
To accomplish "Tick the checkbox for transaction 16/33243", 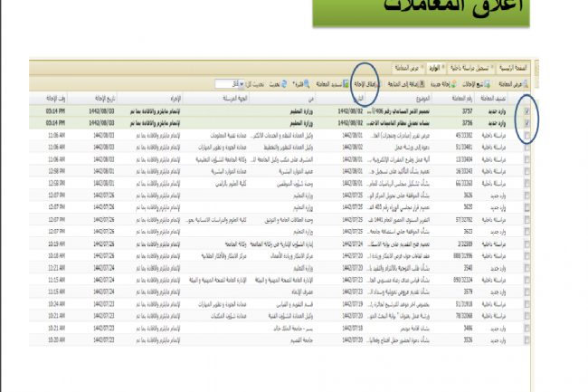I will coord(526,171).
